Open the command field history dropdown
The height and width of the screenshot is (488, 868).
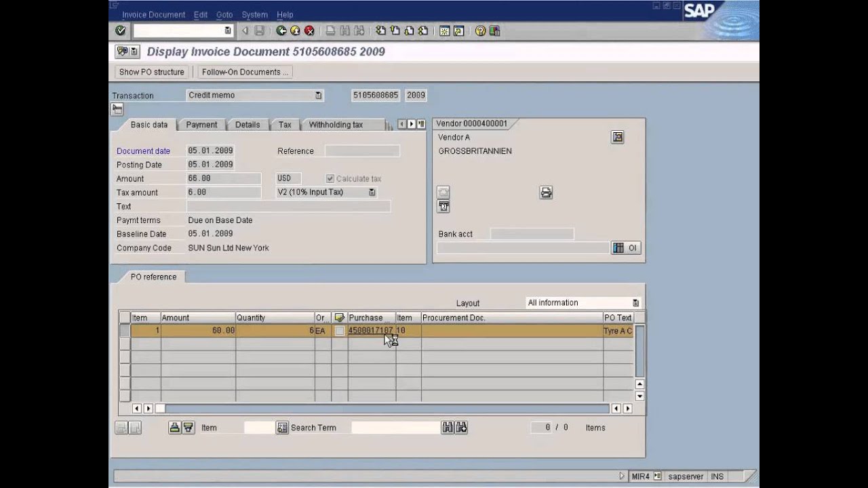(x=228, y=30)
